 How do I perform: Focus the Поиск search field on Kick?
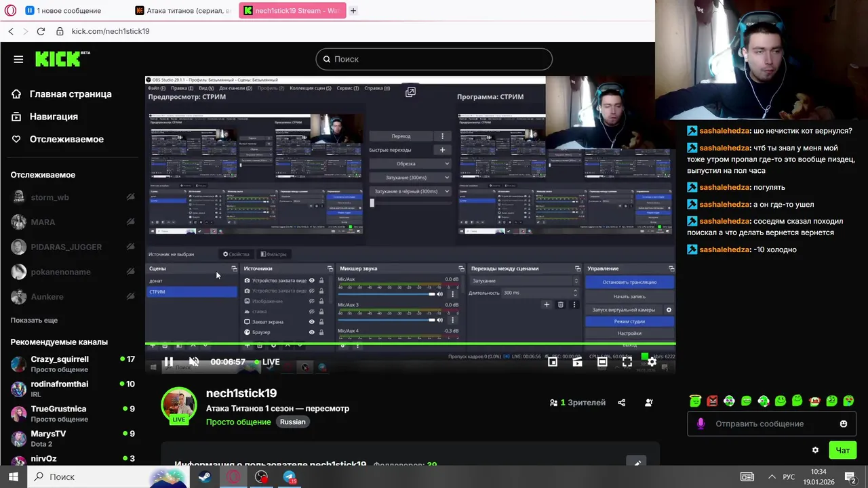[434, 59]
